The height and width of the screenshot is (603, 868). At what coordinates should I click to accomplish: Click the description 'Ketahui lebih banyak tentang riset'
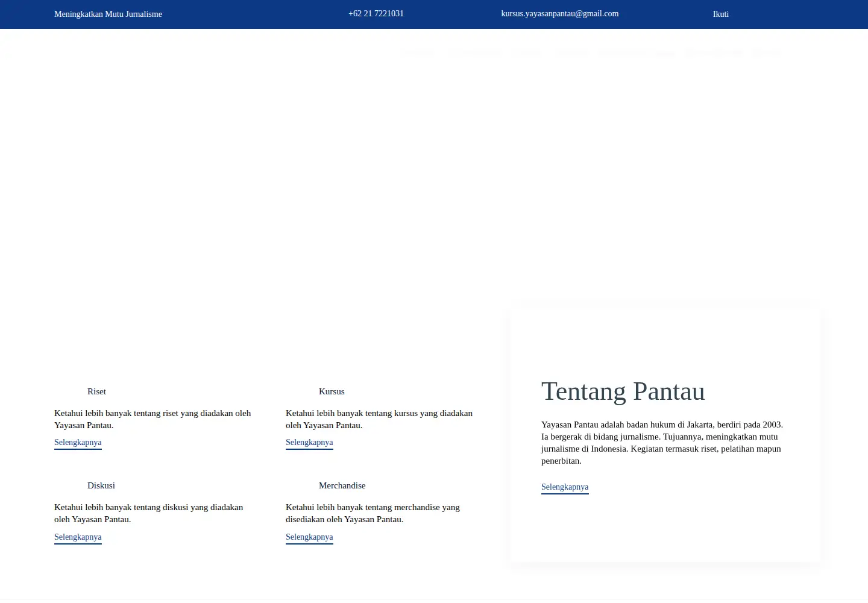click(153, 419)
